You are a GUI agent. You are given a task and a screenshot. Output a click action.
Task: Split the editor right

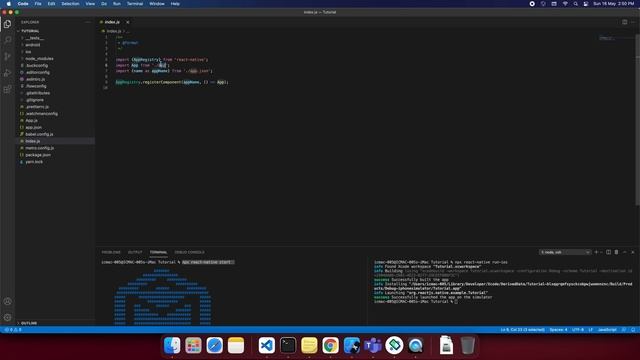624,22
